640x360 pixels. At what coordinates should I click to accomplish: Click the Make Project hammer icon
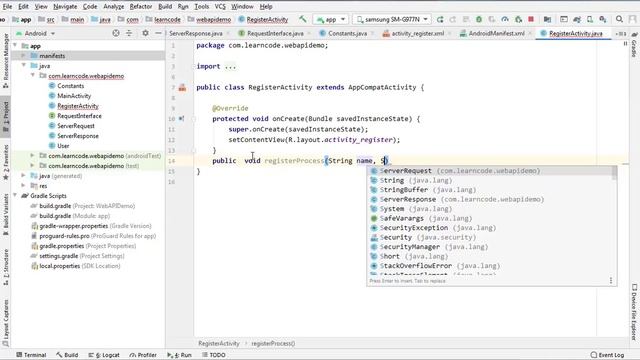click(x=302, y=19)
